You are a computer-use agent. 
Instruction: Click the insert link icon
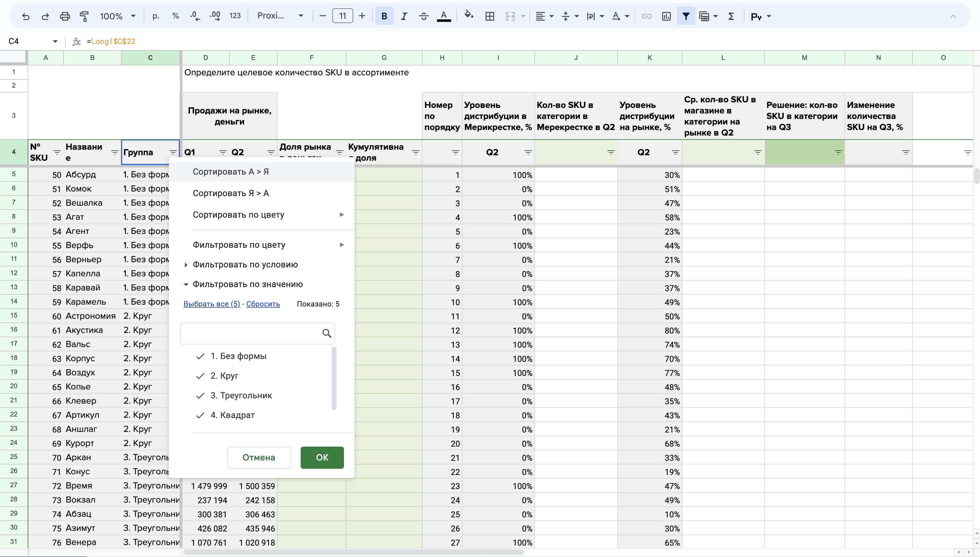pos(646,17)
